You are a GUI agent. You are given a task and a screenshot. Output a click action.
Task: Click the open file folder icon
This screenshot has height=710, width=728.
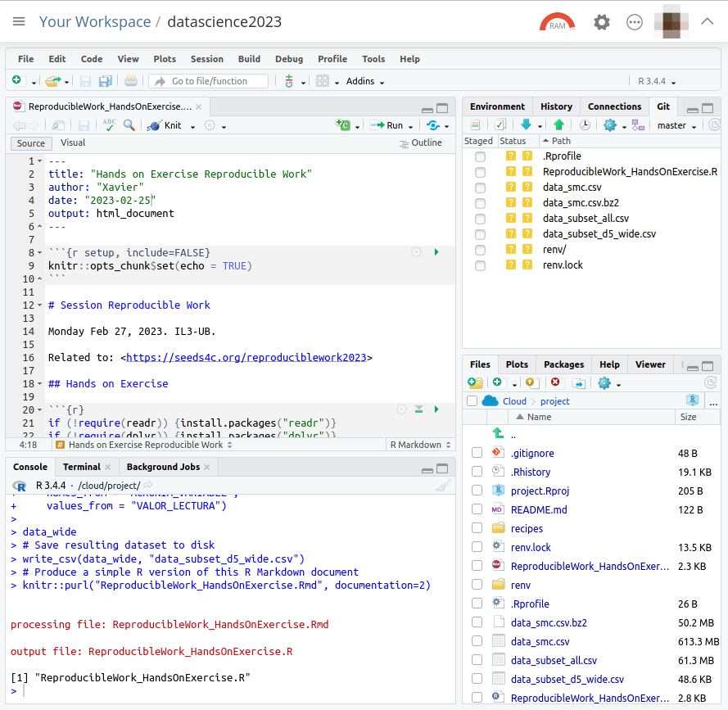(52, 81)
